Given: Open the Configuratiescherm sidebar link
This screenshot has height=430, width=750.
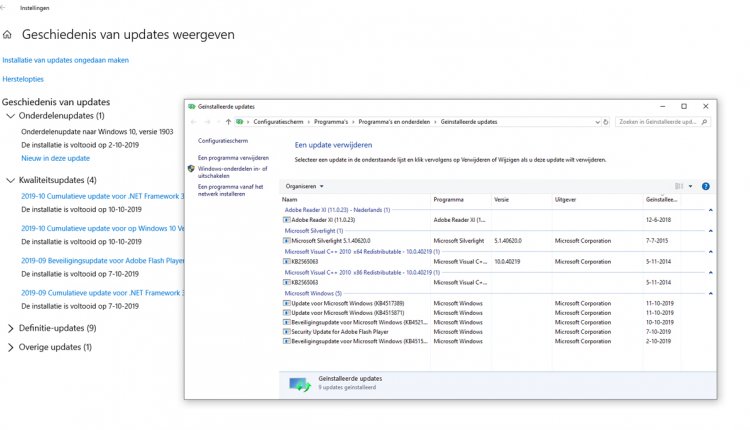Looking at the screenshot, I should 223,141.
